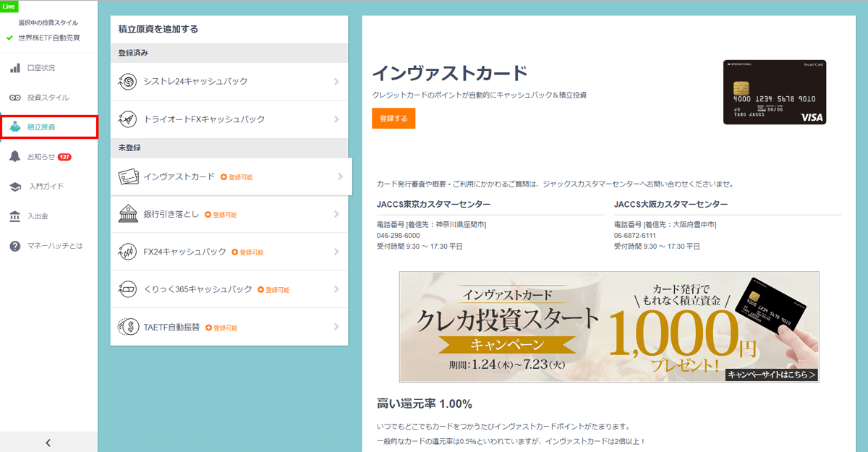This screenshot has width=868, height=452.
Task: Click the マネーハッチとは question mark icon
Action: point(14,246)
